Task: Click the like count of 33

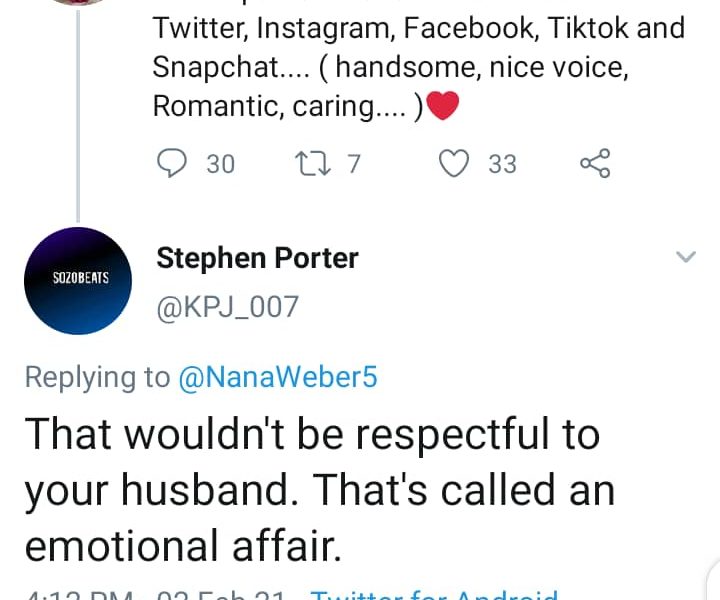Action: pyautogui.click(x=502, y=163)
